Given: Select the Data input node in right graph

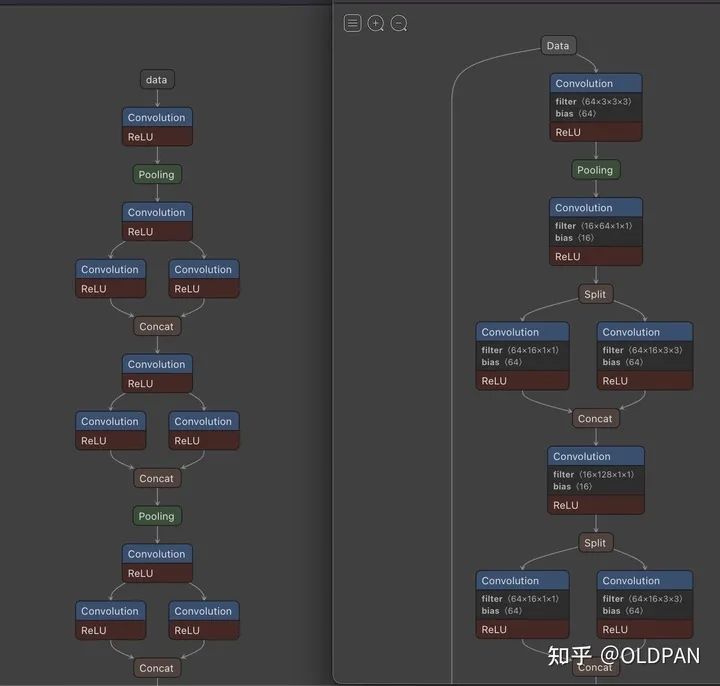Looking at the screenshot, I should (x=558, y=45).
